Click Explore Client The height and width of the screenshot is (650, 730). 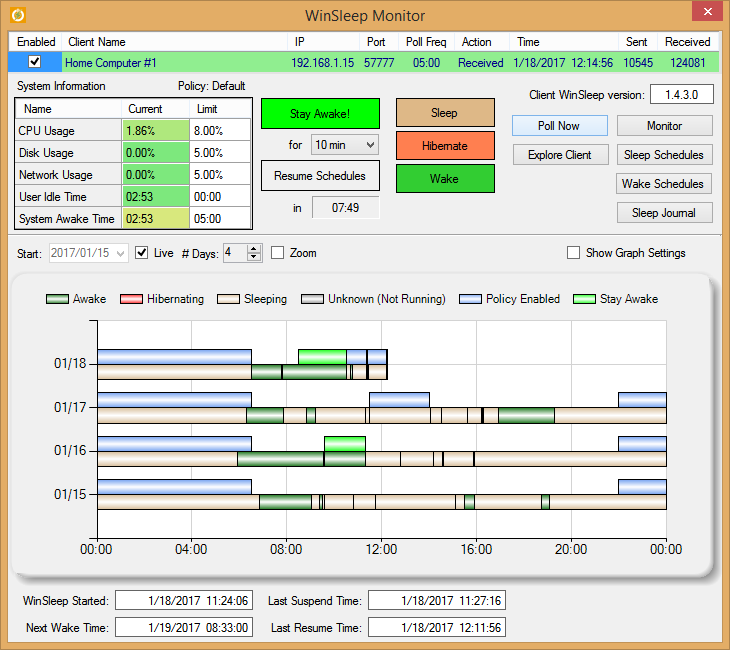tap(560, 155)
